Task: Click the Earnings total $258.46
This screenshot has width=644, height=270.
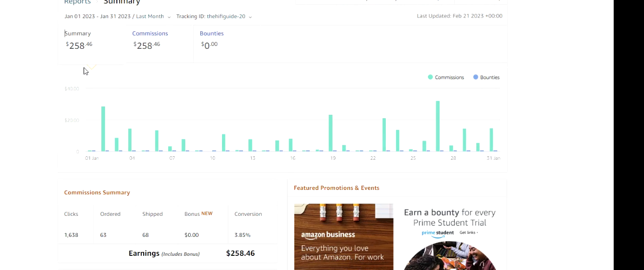Action: point(241,253)
